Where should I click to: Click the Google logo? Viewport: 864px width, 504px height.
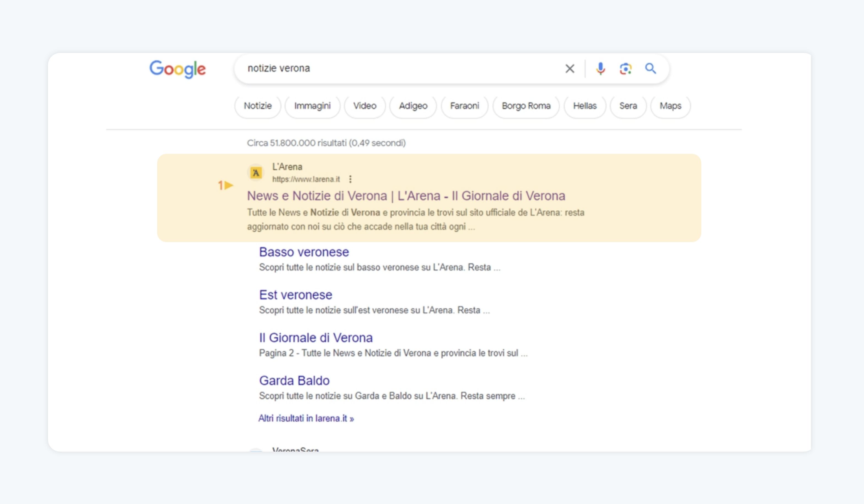178,69
